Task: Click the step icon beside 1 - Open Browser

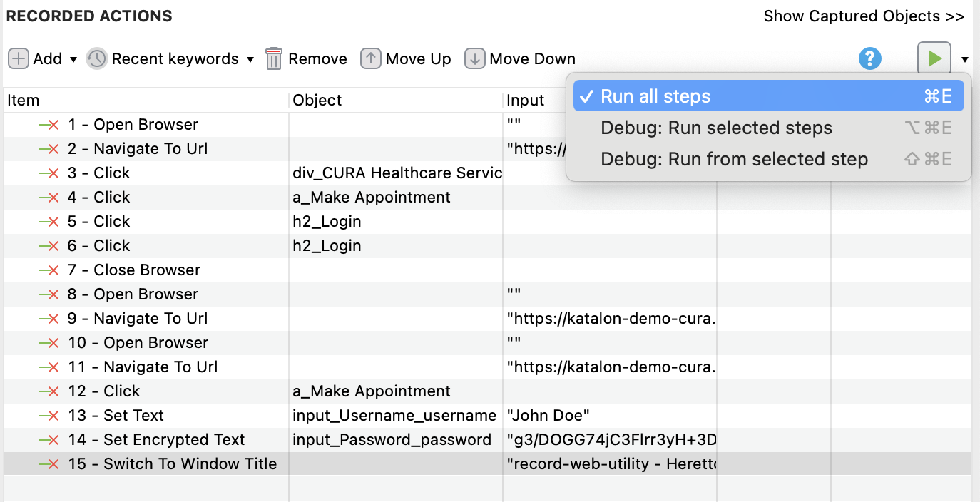Action: [49, 125]
